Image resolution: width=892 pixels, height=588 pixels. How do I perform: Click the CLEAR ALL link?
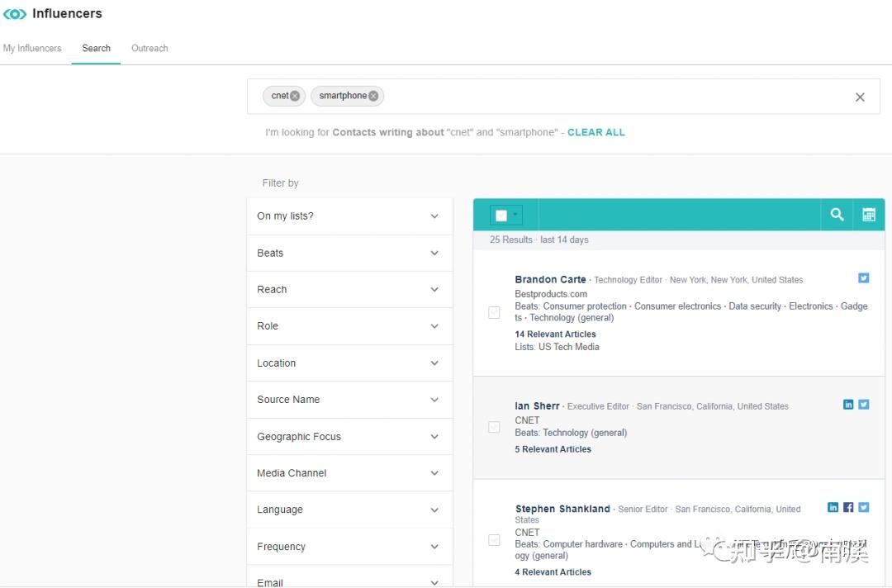[x=595, y=132]
